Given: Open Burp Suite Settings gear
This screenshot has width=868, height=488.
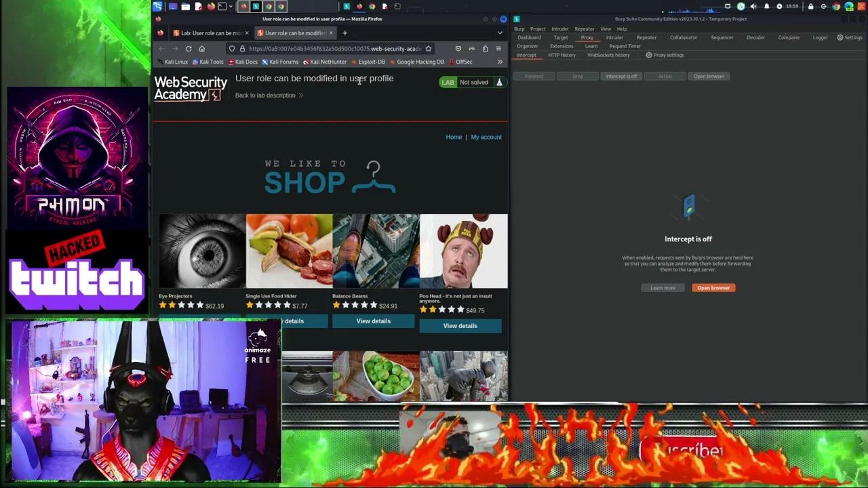Looking at the screenshot, I should [x=849, y=38].
